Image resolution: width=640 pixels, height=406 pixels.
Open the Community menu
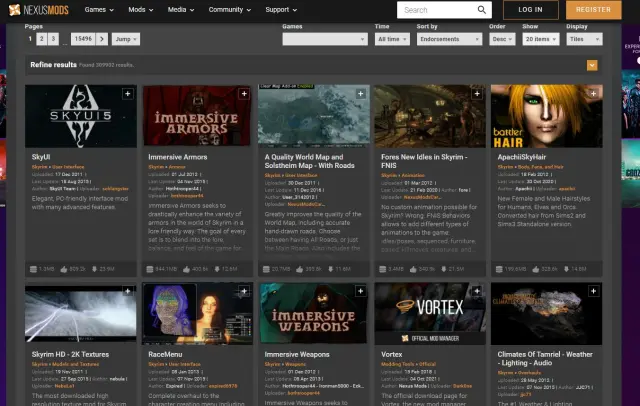(x=230, y=10)
